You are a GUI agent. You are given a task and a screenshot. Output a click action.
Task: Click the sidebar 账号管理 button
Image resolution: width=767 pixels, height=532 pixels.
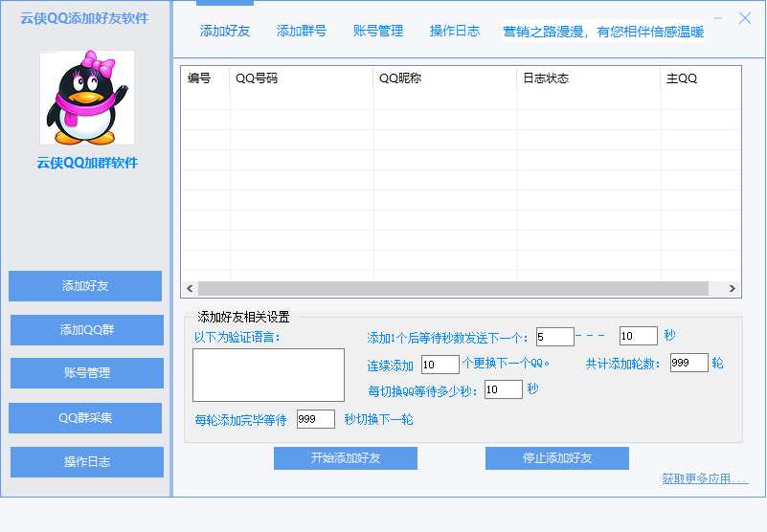pyautogui.click(x=87, y=373)
